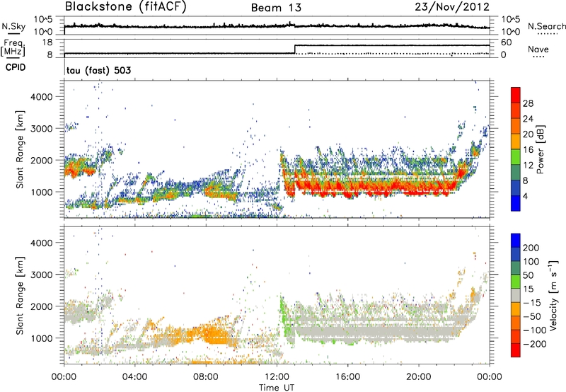
Task: Pick the light green 12–16 dB colorbar segment
Action: [x=516, y=157]
